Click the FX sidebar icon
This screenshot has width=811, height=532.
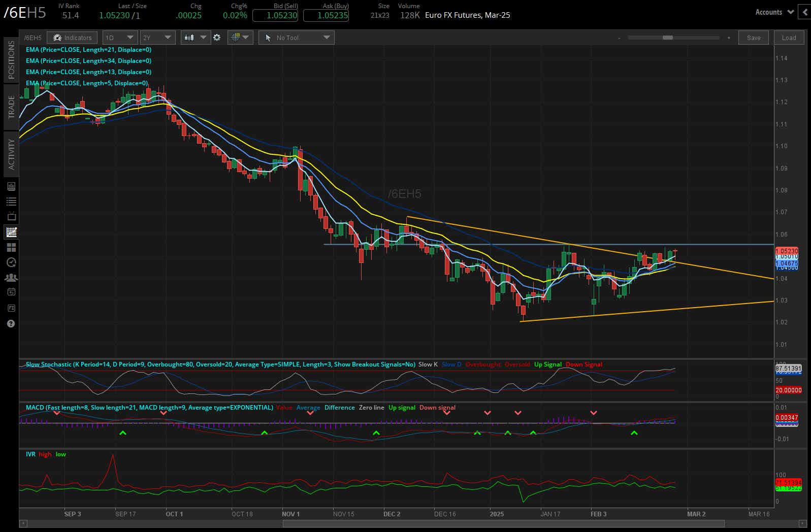point(11,308)
